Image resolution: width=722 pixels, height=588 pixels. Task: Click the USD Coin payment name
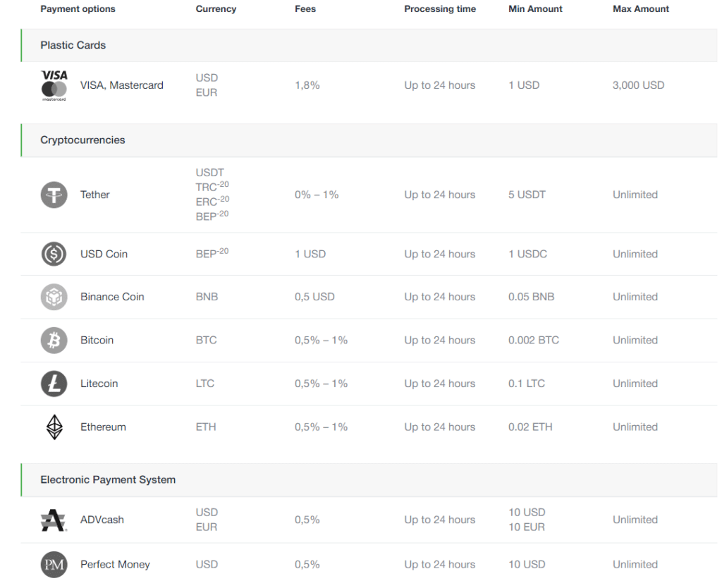coord(104,255)
